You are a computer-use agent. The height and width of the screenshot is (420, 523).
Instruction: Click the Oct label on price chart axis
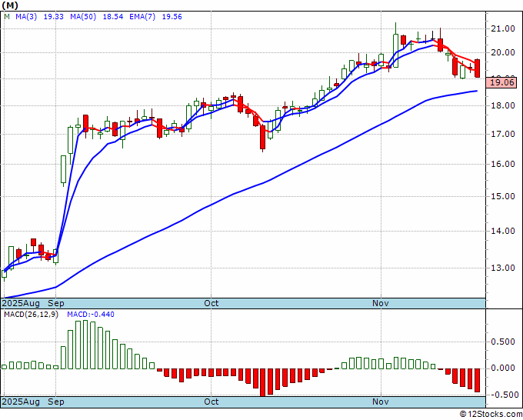tap(212, 303)
